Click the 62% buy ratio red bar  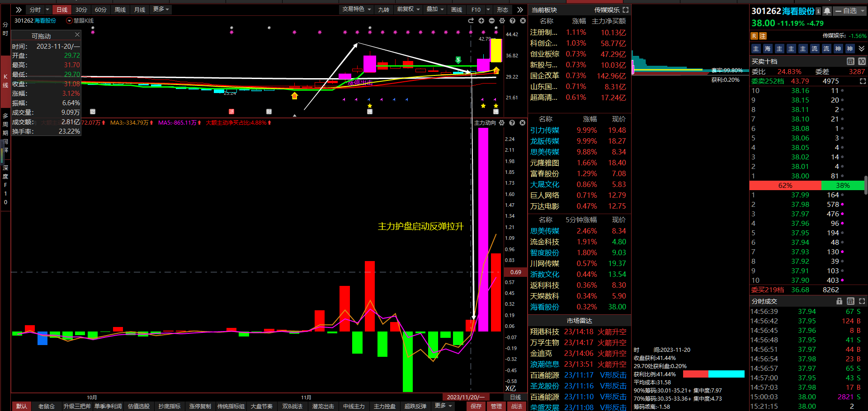(785, 186)
